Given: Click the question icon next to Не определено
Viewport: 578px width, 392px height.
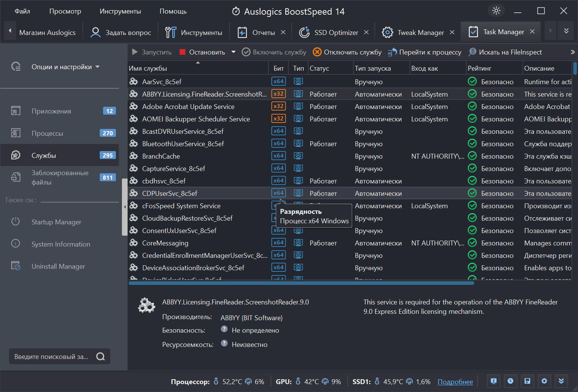Looking at the screenshot, I should click(224, 329).
